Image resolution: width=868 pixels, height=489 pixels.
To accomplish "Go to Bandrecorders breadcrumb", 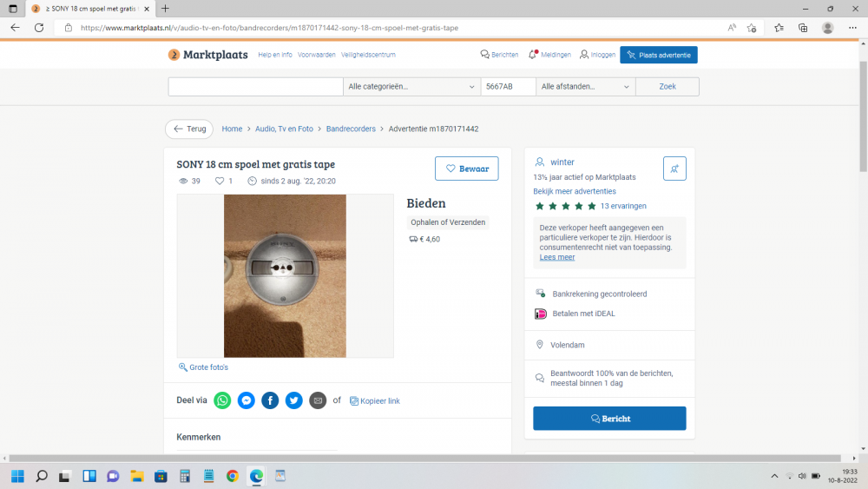I will [351, 129].
